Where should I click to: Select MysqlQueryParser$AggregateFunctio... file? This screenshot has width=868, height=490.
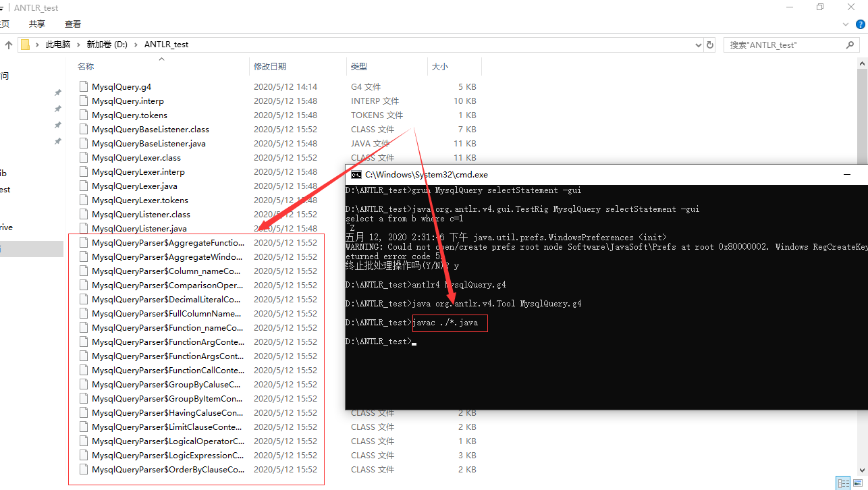click(167, 242)
